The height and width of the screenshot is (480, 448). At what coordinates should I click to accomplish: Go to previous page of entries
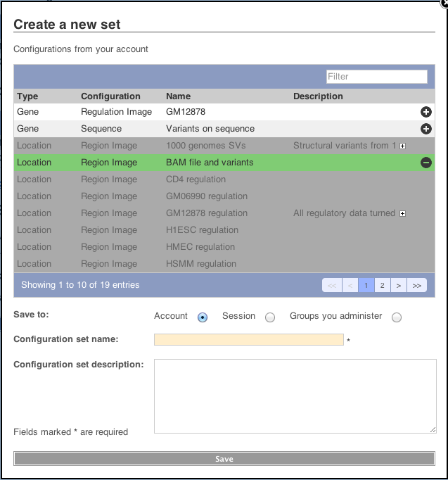point(349,285)
